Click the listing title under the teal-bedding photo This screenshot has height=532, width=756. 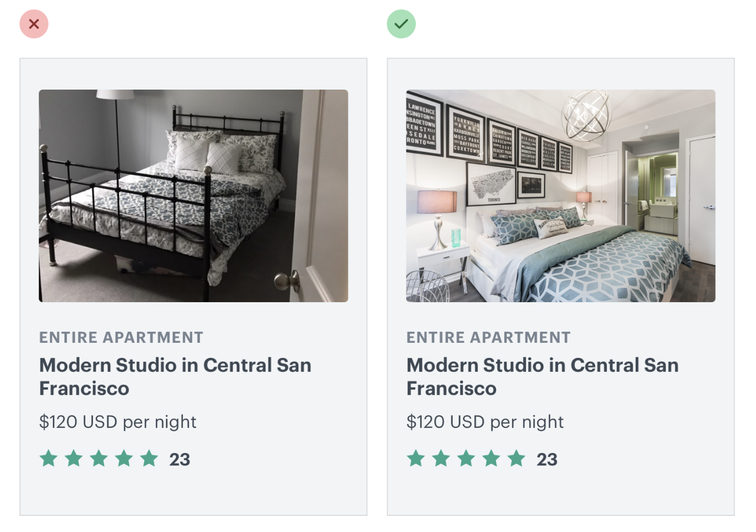click(x=542, y=377)
